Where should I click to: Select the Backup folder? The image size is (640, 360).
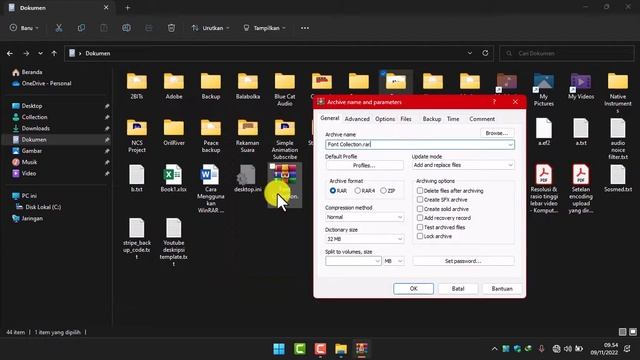click(x=211, y=86)
